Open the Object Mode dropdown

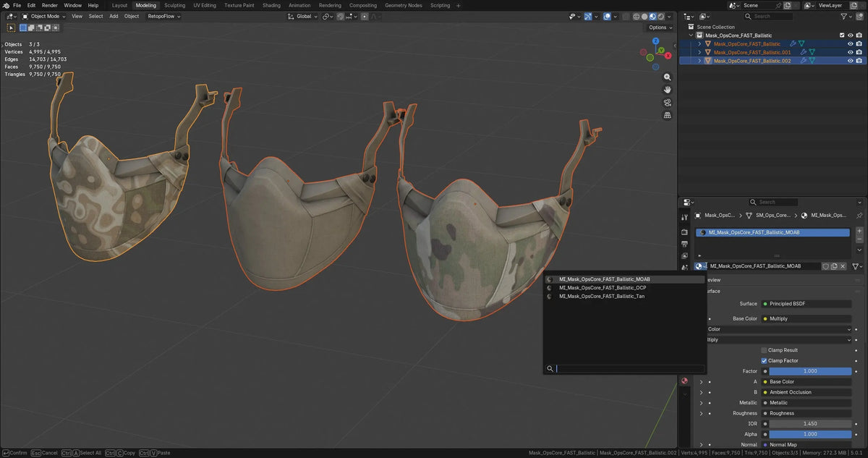click(43, 16)
